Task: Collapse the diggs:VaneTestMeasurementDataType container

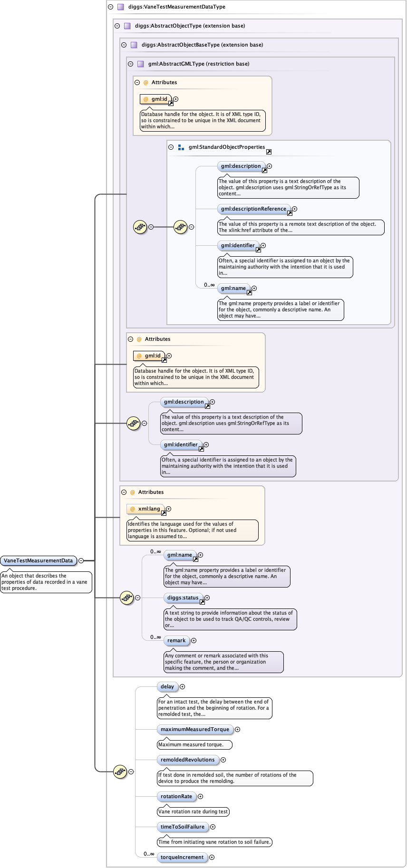Action: (x=110, y=7)
